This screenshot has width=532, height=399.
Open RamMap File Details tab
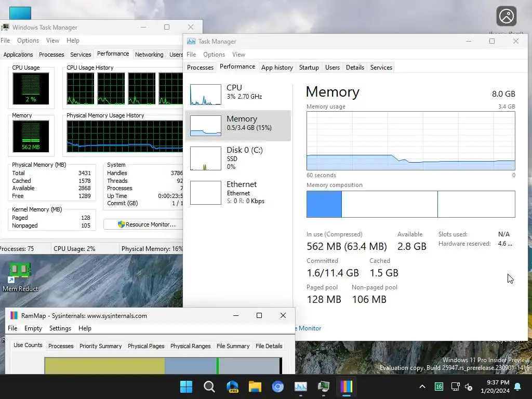point(269,345)
